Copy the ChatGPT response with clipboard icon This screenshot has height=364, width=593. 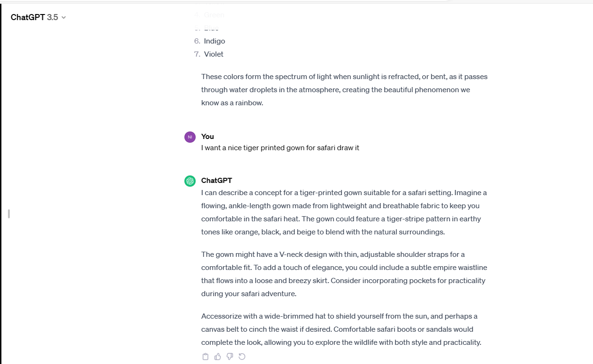(205, 357)
